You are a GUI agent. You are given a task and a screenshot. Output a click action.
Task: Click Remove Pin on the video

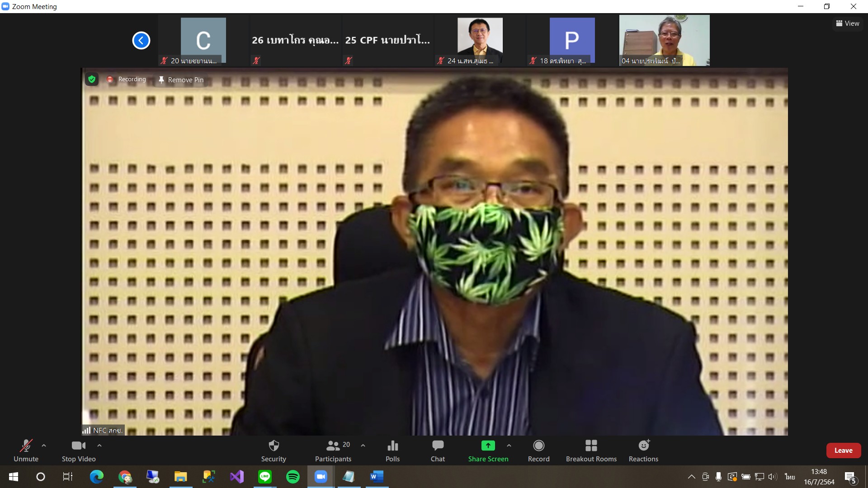[x=181, y=80]
